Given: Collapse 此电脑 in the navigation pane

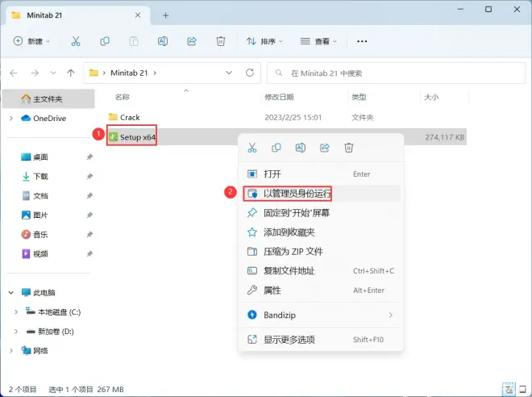Looking at the screenshot, I should click(11, 292).
